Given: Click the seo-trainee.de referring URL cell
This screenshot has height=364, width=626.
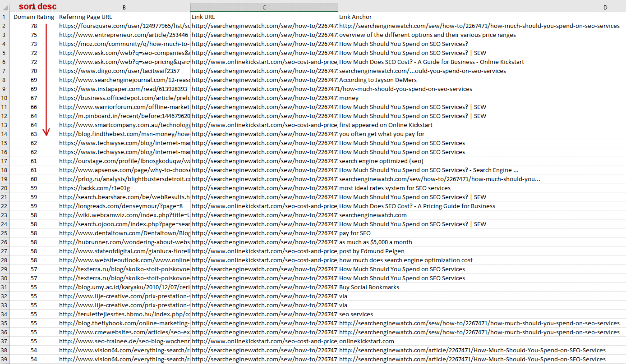Looking at the screenshot, I should point(124,341).
